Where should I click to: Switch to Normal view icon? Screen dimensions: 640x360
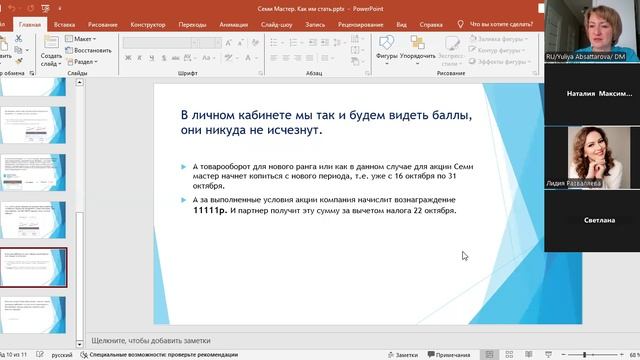click(x=489, y=354)
